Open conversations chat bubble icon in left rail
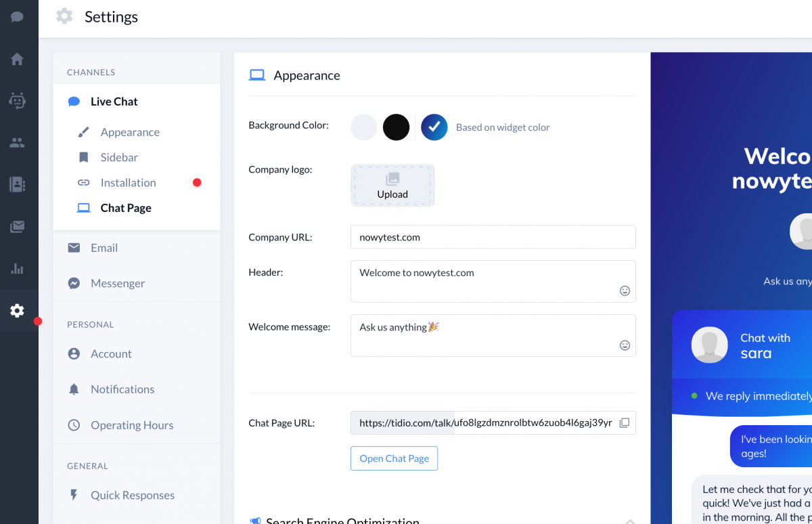The height and width of the screenshot is (524, 812). pos(17,16)
